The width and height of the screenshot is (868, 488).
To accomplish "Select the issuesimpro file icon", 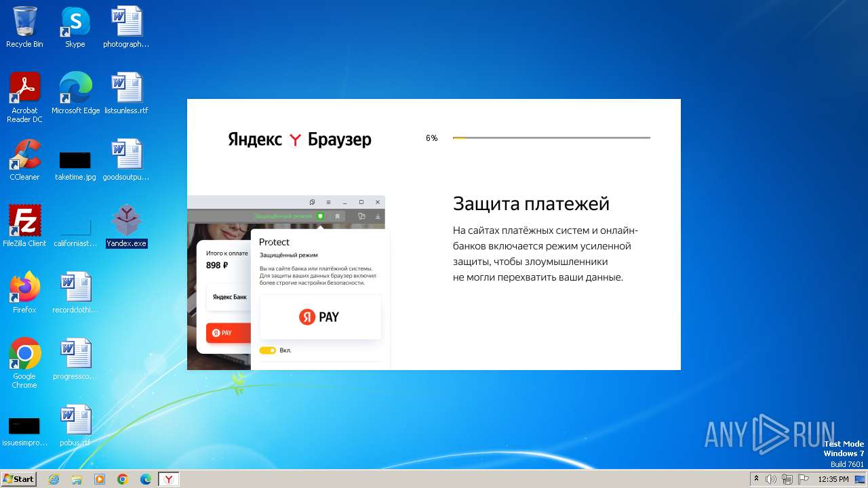I will click(24, 432).
